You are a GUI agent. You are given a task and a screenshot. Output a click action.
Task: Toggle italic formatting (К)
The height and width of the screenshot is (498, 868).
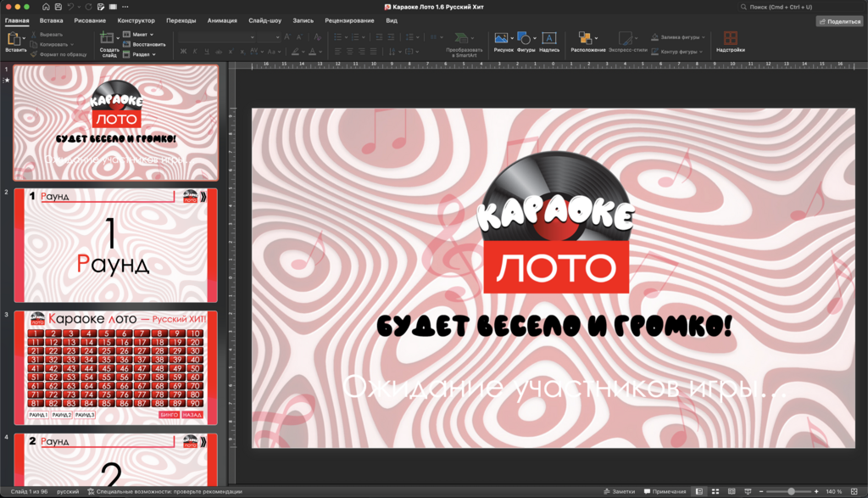pos(195,52)
